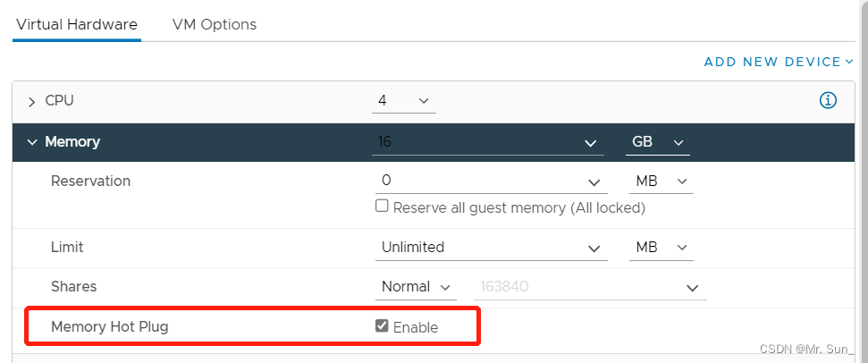Collapse the Memory section

tap(32, 141)
